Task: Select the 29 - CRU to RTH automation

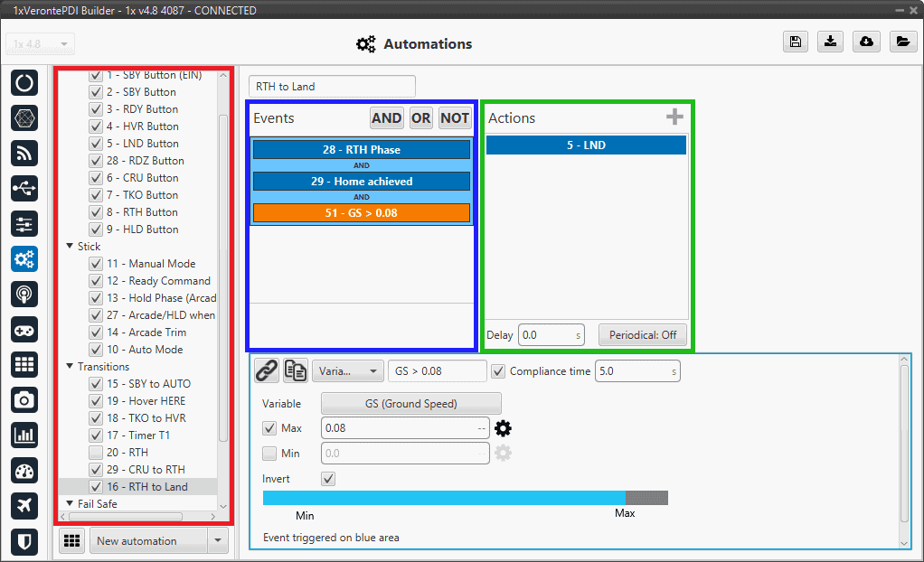Action: pos(145,470)
